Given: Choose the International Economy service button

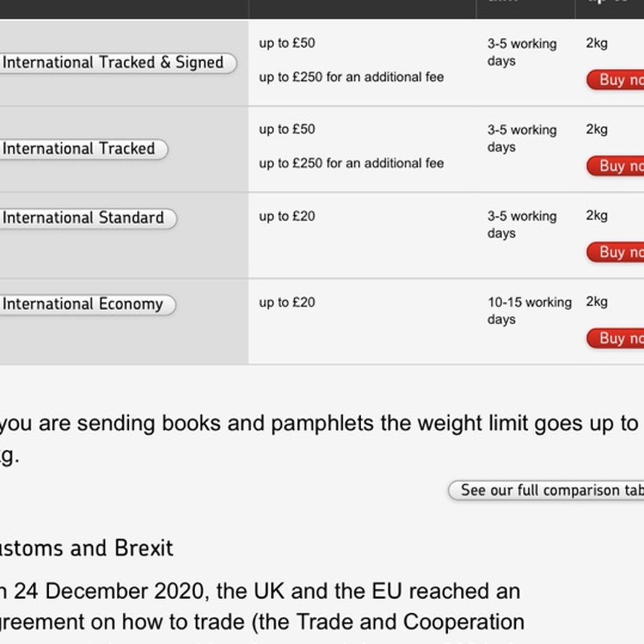Looking at the screenshot, I should pos(83,304).
